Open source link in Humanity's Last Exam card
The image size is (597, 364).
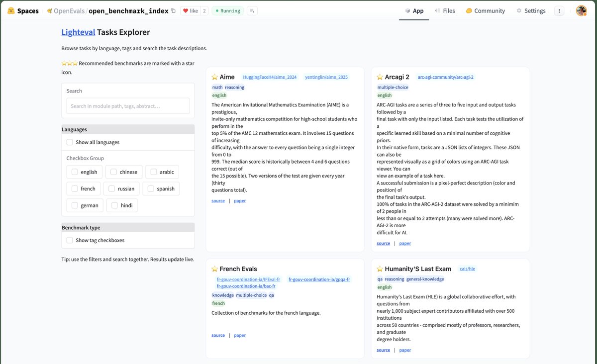pyautogui.click(x=383, y=350)
